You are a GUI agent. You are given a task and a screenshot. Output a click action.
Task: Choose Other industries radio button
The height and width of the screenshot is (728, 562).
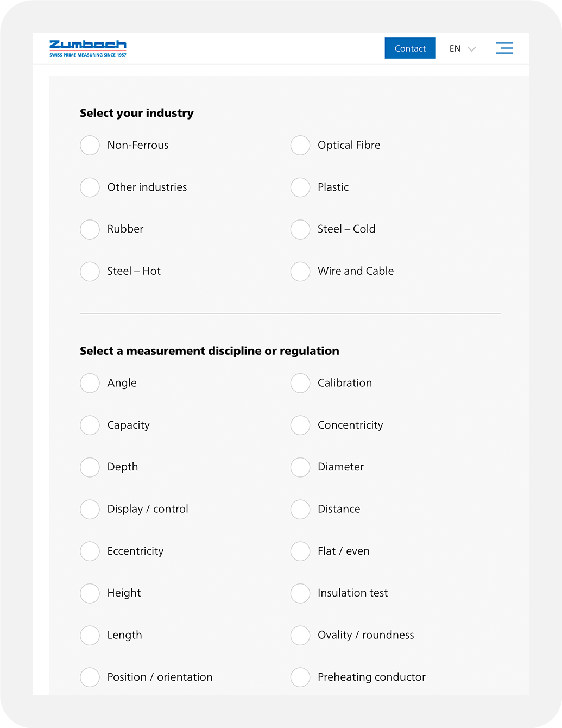click(x=90, y=187)
